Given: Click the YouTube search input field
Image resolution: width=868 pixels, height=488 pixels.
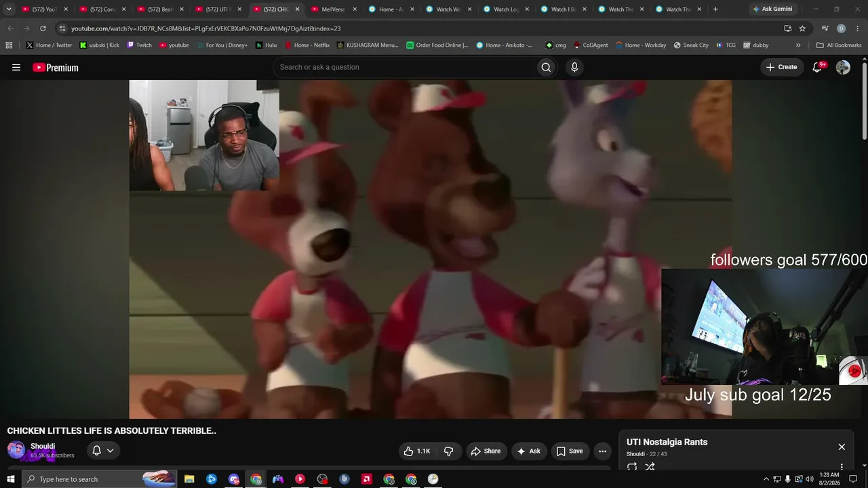Looking at the screenshot, I should pos(404,67).
